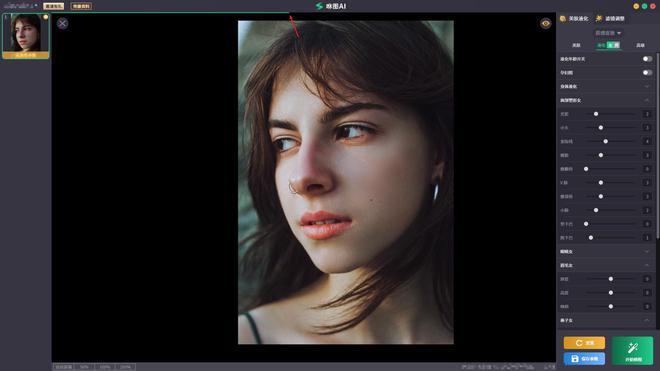660x371 pixels.
Task: Select the portrait thumbnail in the left sidebar
Action: [x=26, y=36]
